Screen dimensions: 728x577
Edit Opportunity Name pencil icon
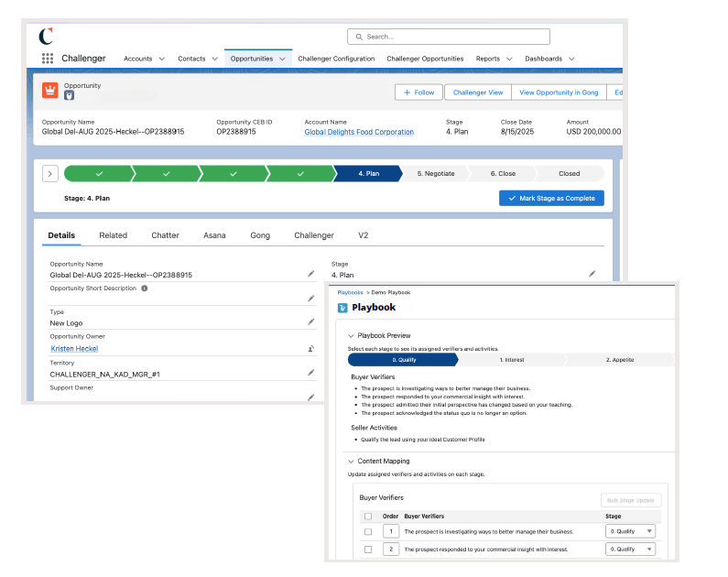(311, 274)
